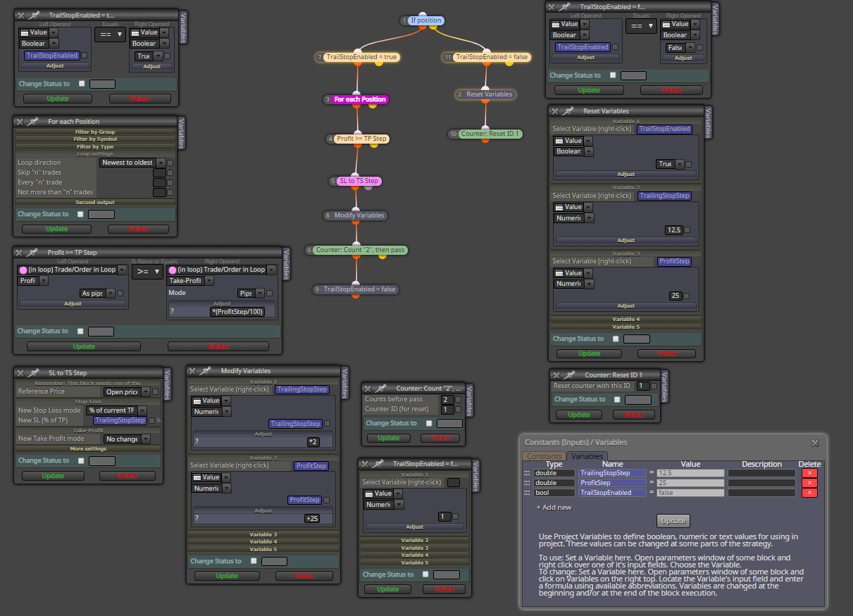This screenshot has width=853, height=616.
Task: Click Update in Reset Variables panel
Action: 589,353
